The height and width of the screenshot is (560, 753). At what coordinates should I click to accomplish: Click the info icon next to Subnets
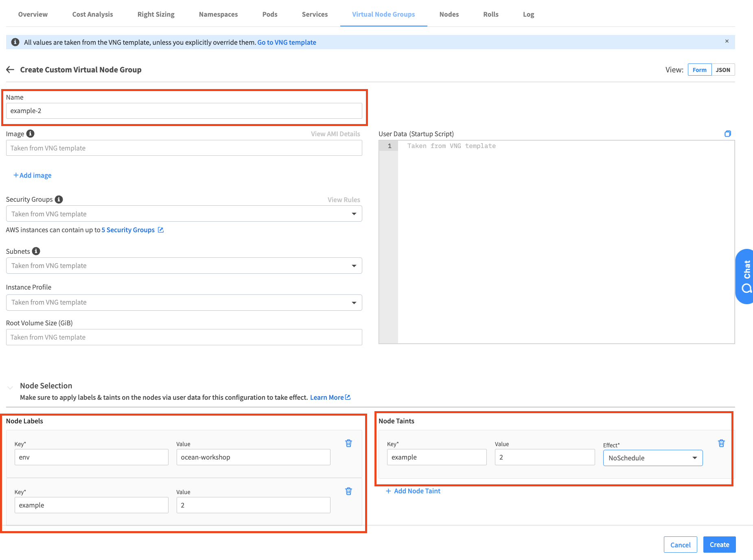coord(36,251)
